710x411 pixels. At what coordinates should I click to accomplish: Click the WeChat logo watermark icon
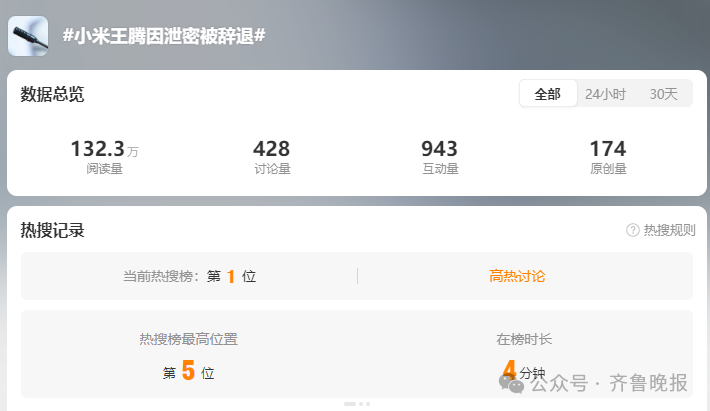point(511,384)
